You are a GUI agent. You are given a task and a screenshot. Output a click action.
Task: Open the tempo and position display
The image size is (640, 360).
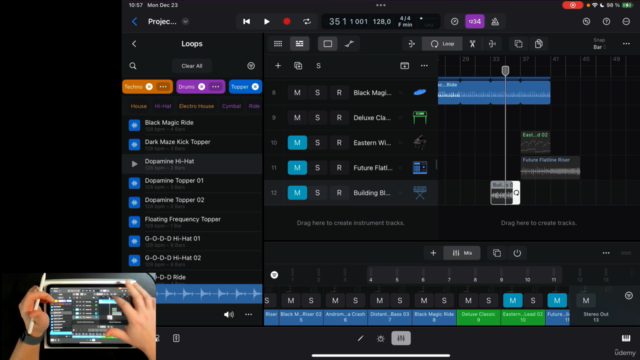[x=381, y=22]
